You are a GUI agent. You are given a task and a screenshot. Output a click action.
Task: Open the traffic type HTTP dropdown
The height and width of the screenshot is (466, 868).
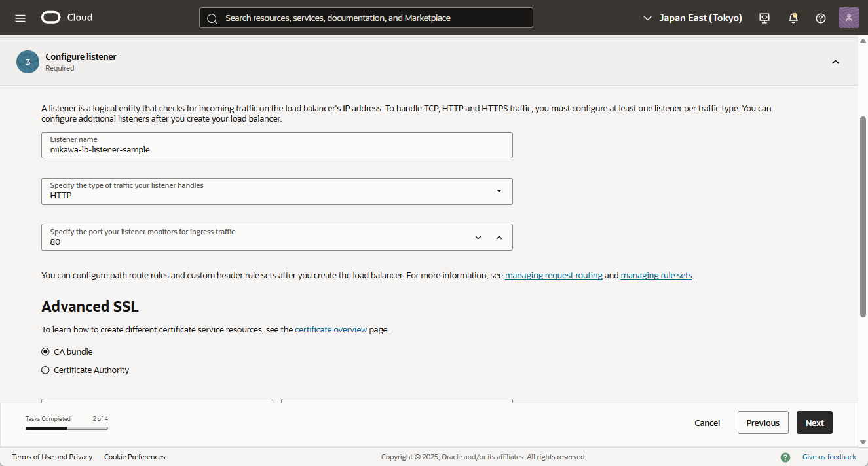(x=276, y=191)
